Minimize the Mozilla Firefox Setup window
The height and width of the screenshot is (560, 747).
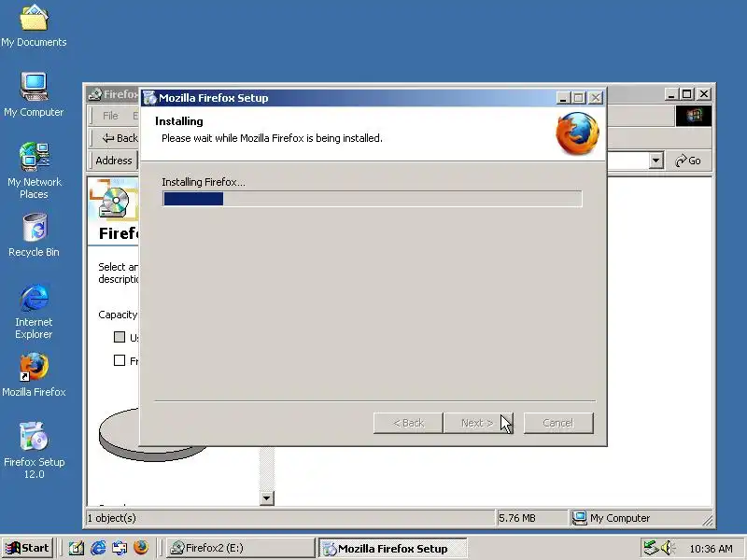tap(563, 98)
